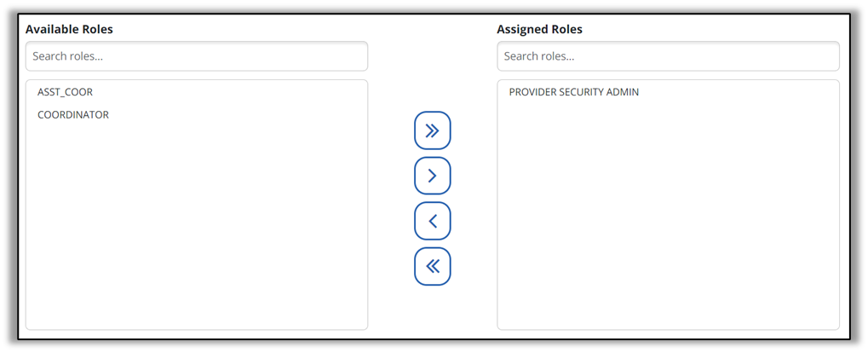Select the COORDINATOR role
868x353 pixels.
click(73, 115)
